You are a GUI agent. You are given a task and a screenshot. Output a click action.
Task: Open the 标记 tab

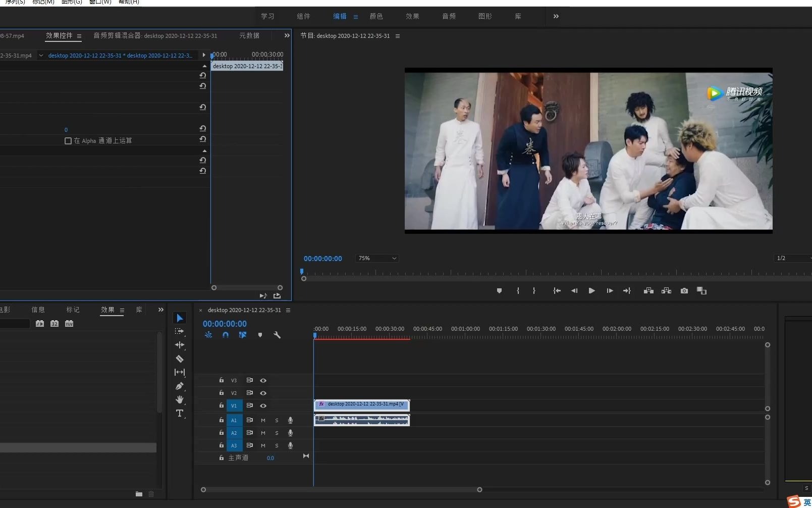pyautogui.click(x=73, y=310)
